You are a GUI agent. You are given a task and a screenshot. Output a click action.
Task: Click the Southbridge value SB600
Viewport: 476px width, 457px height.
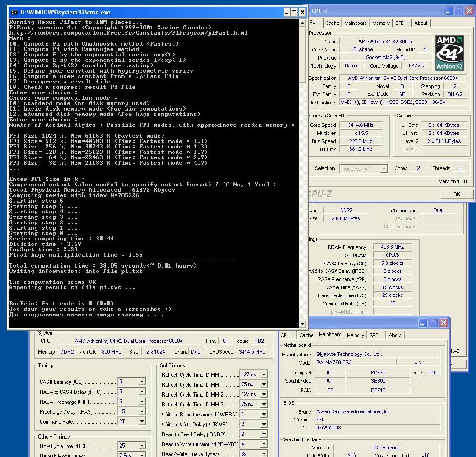(378, 381)
